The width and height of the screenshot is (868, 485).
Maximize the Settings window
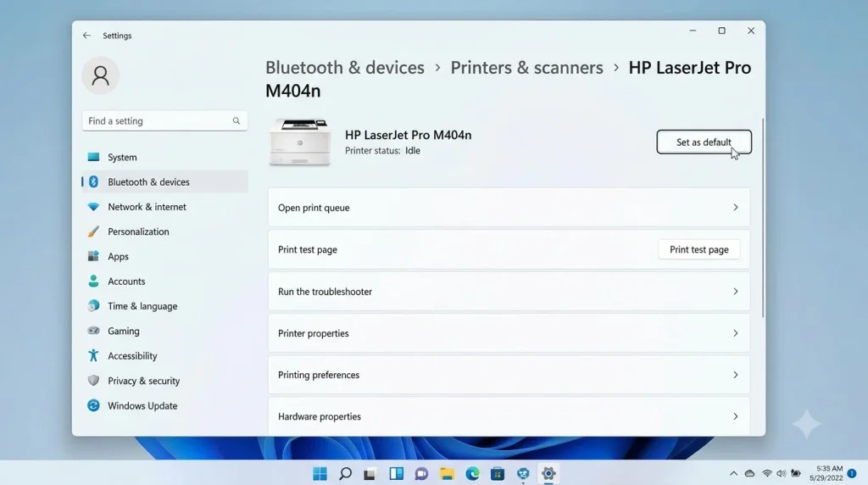(x=722, y=31)
